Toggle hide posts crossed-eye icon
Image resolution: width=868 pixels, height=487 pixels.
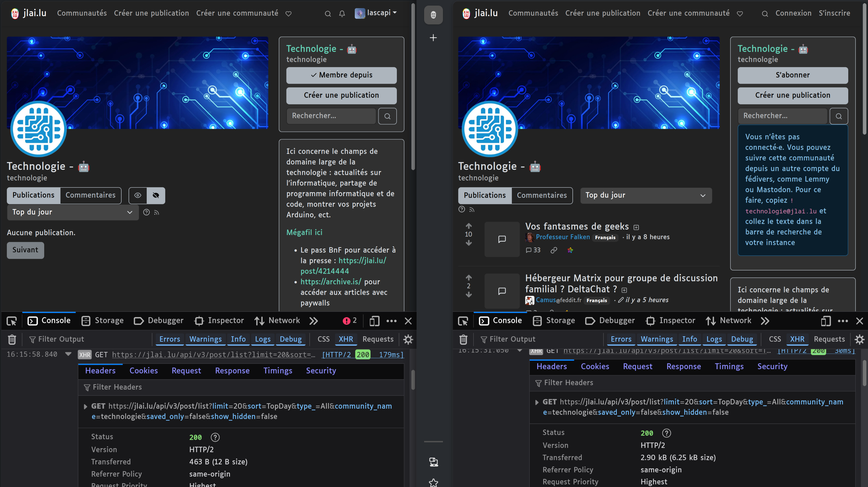tap(156, 195)
